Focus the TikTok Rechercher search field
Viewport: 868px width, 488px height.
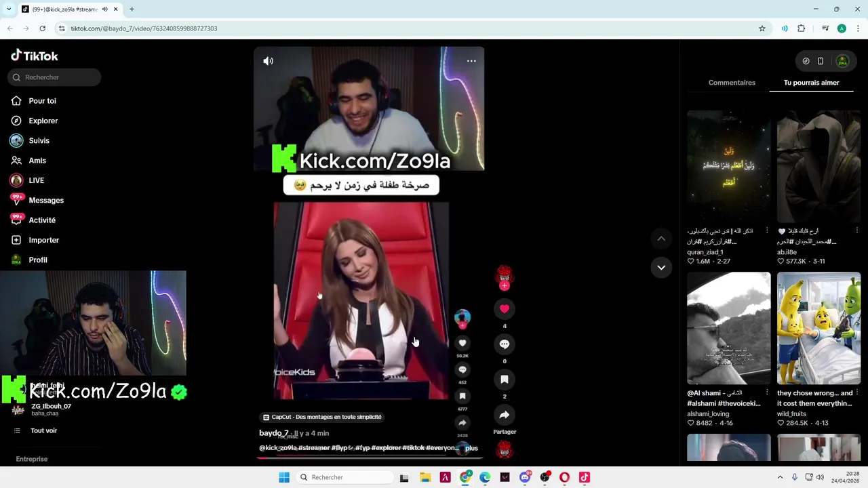click(54, 77)
